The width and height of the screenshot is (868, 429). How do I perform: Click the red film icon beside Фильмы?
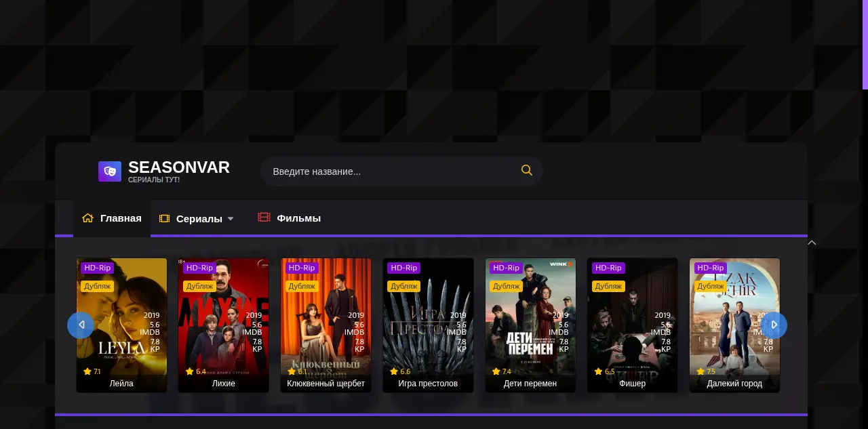click(264, 218)
